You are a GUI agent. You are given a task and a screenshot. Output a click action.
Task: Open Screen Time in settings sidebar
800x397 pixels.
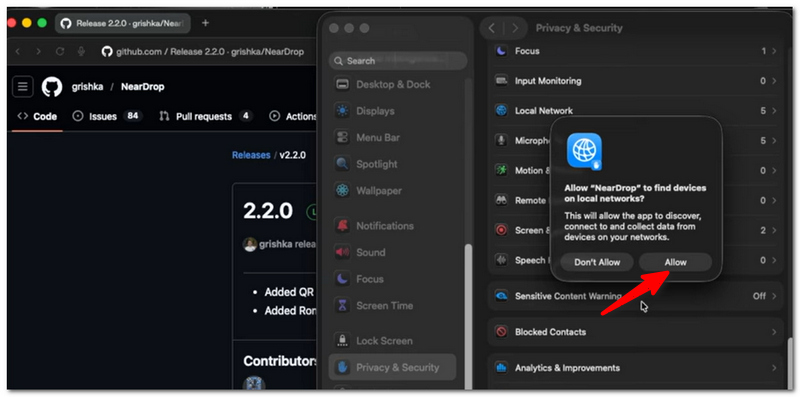pos(392,306)
